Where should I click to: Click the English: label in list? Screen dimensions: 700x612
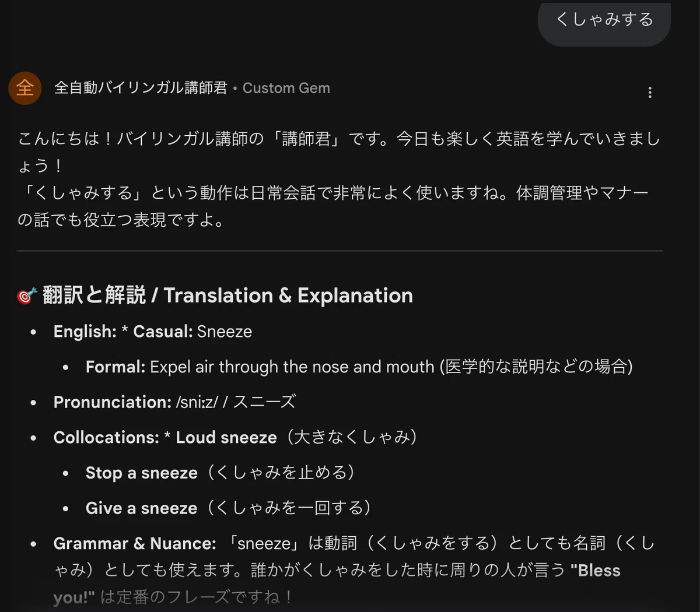pos(85,332)
